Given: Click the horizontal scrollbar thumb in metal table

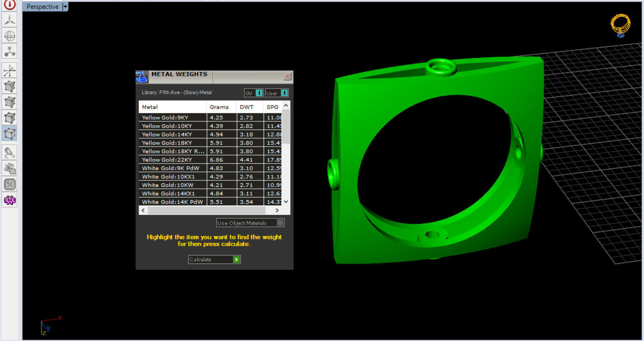Looking at the screenshot, I should pos(207,210).
